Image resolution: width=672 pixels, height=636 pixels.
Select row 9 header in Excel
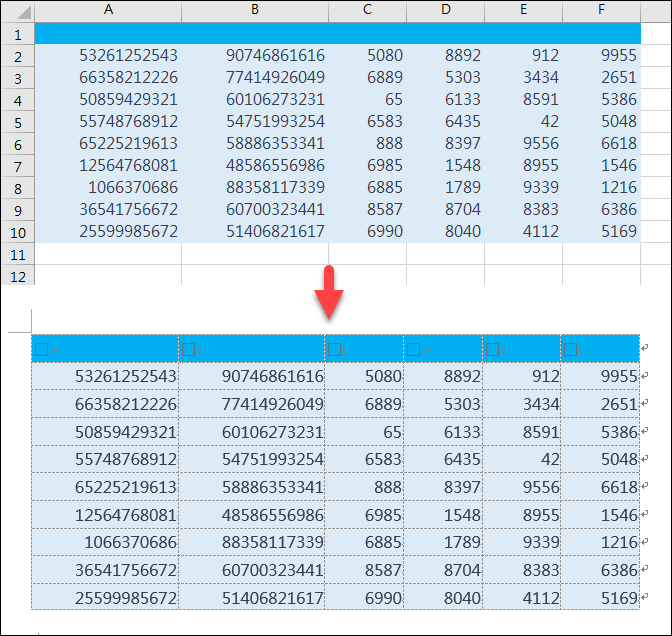click(18, 210)
